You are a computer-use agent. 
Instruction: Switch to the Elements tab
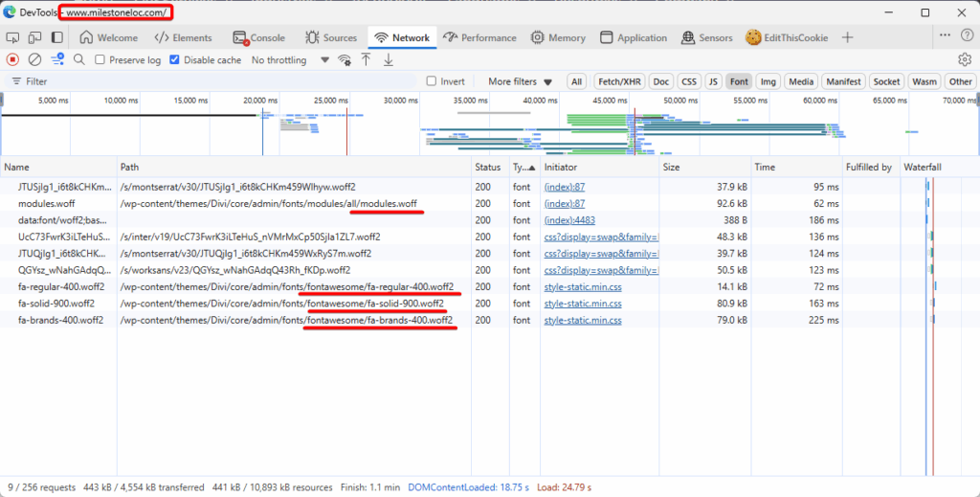point(183,37)
